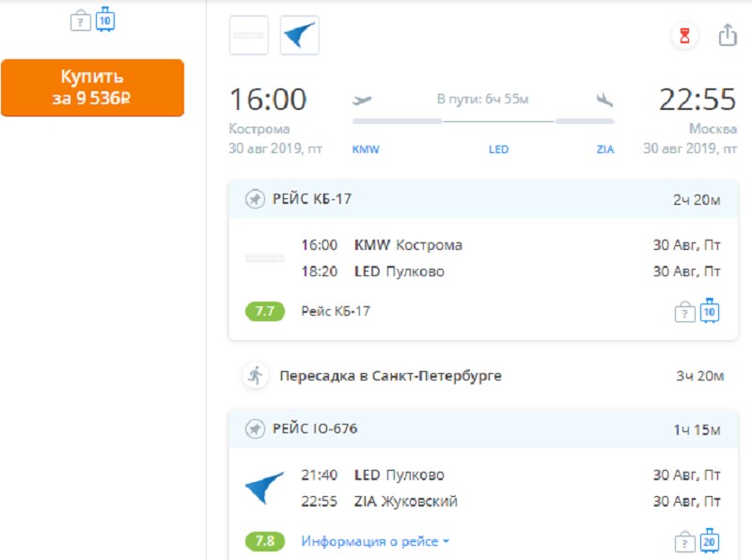The image size is (752, 560).
Task: Click the blue airline logo at top
Action: [299, 36]
